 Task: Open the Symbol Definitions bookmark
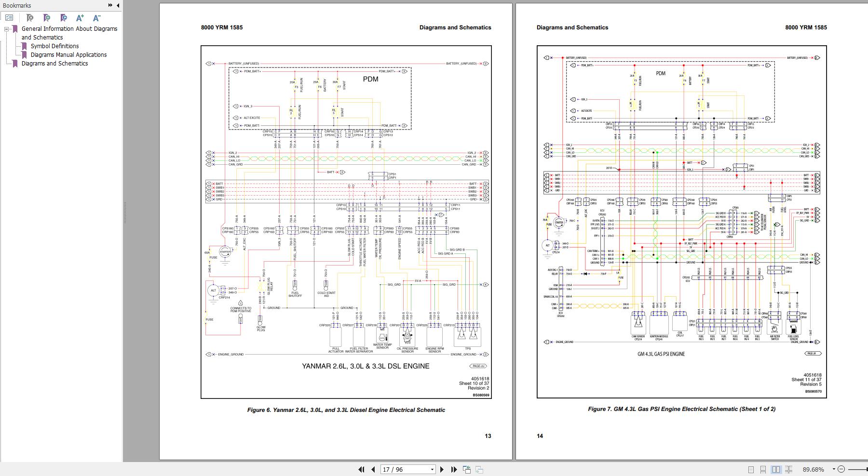(x=54, y=46)
